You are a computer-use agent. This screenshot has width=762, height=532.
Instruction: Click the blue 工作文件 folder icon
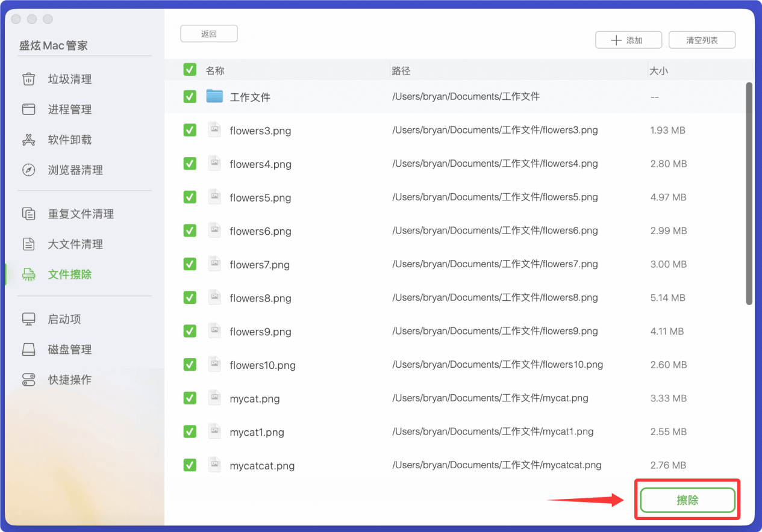tap(214, 96)
